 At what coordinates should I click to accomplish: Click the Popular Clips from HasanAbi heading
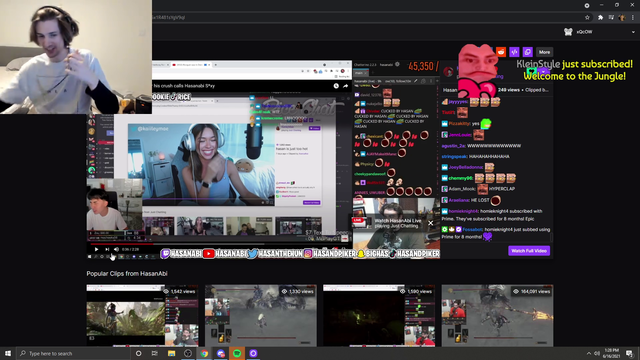pyautogui.click(x=127, y=273)
